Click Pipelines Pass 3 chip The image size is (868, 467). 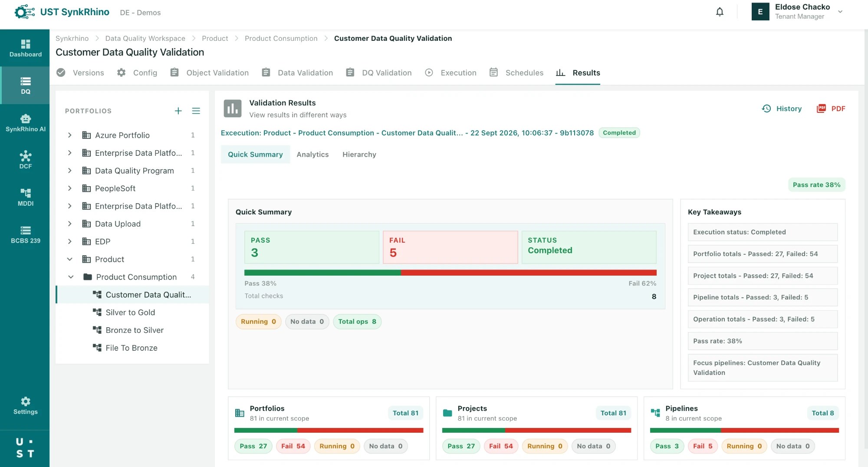coord(667,446)
